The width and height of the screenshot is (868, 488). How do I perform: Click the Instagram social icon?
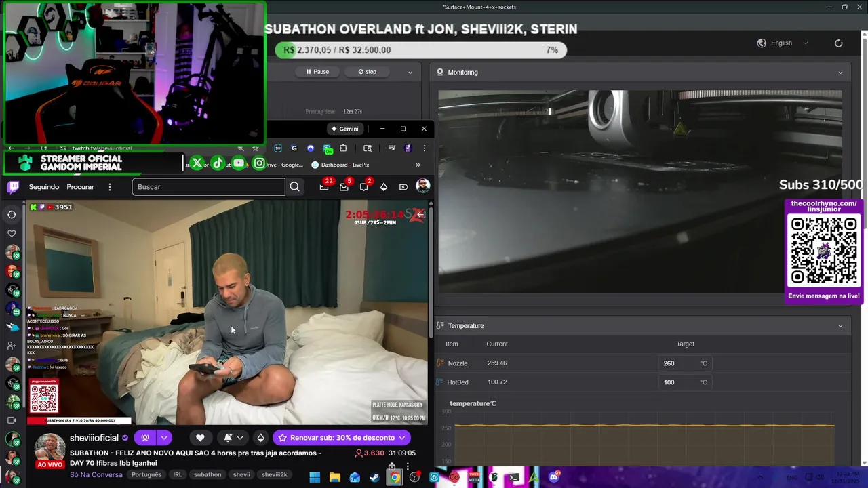(259, 163)
